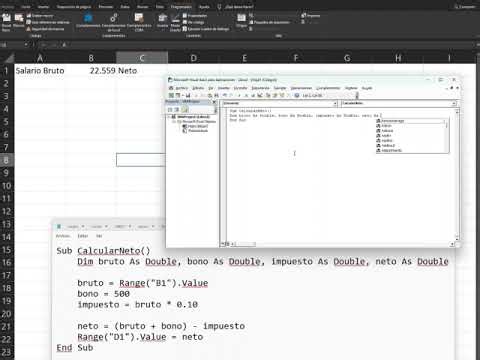Open the Object (General) dropdown in the code window
The width and height of the screenshot is (480, 360).
point(335,104)
